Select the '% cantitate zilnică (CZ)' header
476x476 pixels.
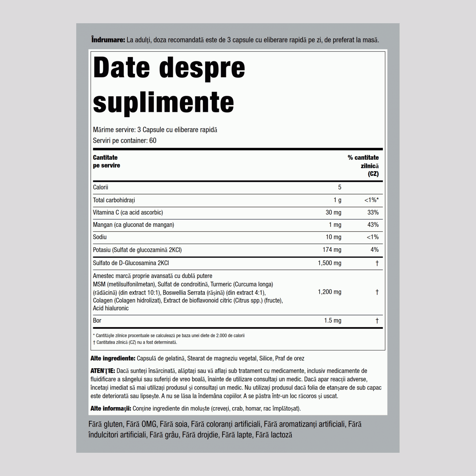(363, 165)
